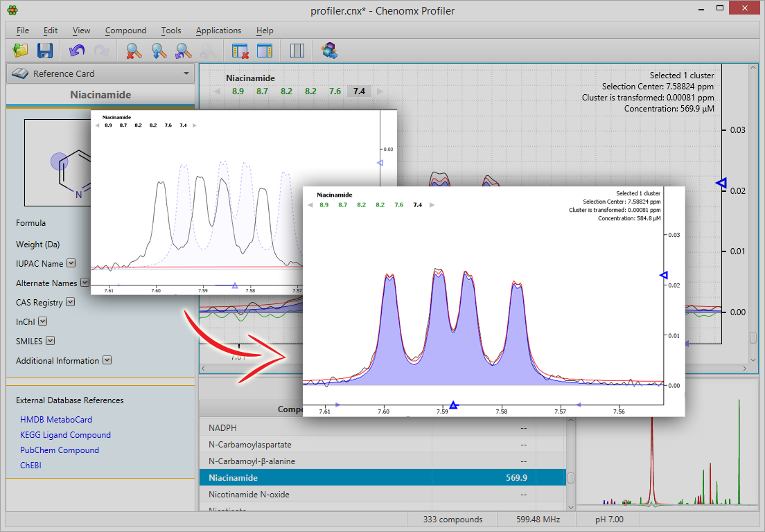Image resolution: width=765 pixels, height=532 pixels.
Task: Click the spectrum view vertical scrollbar thumb
Action: click(x=753, y=337)
